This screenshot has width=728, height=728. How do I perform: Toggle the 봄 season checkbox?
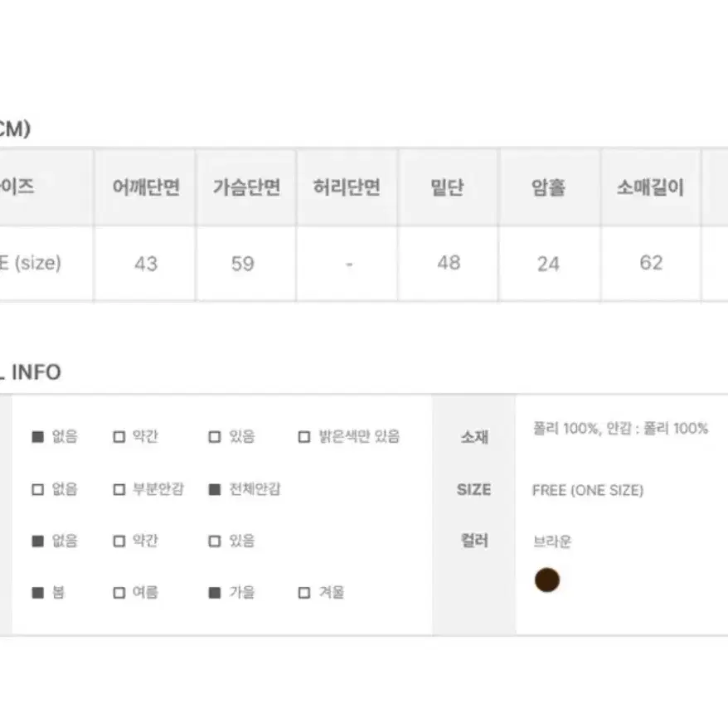pos(37,593)
